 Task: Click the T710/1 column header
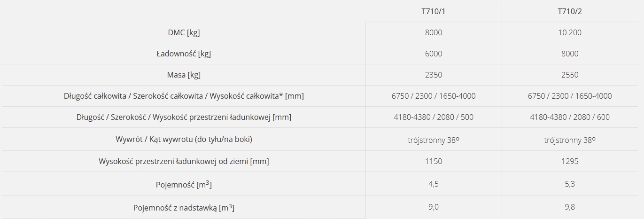tap(433, 12)
